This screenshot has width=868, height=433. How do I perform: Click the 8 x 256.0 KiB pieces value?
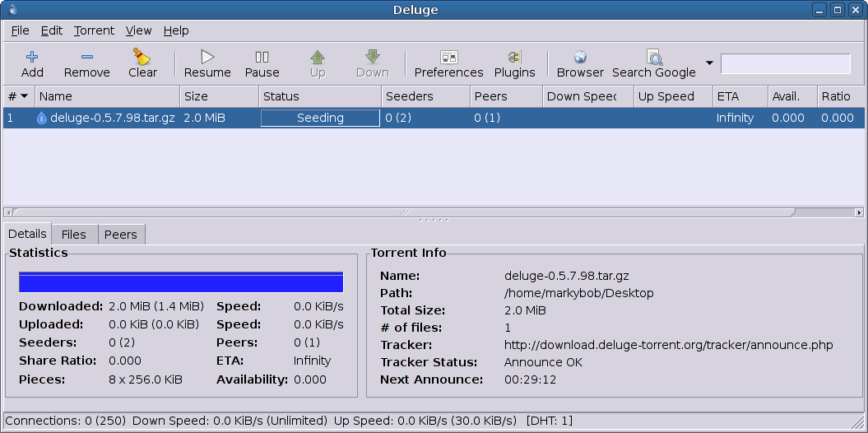click(x=146, y=379)
